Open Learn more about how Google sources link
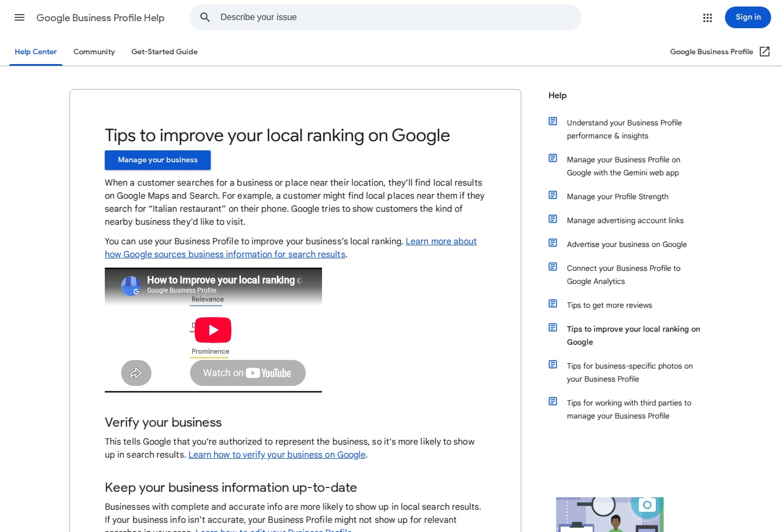 pos(291,248)
